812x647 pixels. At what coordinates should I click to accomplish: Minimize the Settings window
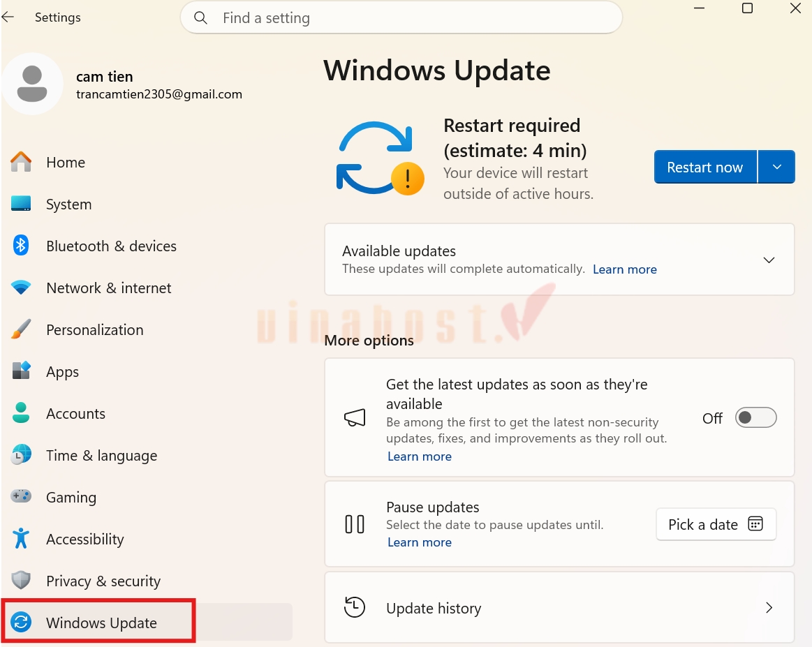[700, 8]
